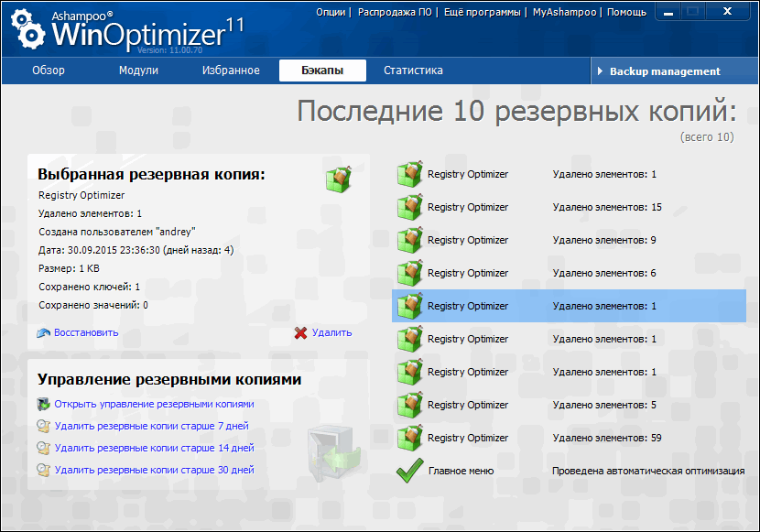Delete backups older than 14 days
The image size is (760, 532).
154,448
